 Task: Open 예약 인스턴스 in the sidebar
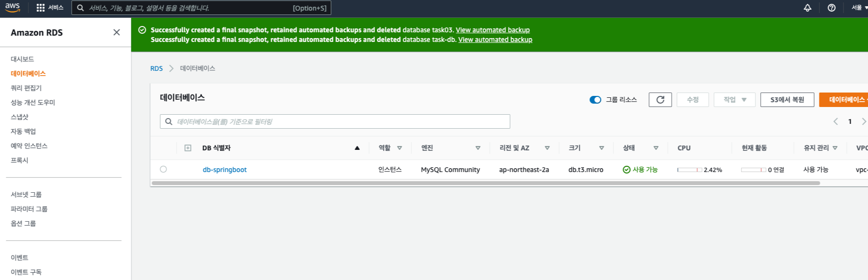pos(29,146)
